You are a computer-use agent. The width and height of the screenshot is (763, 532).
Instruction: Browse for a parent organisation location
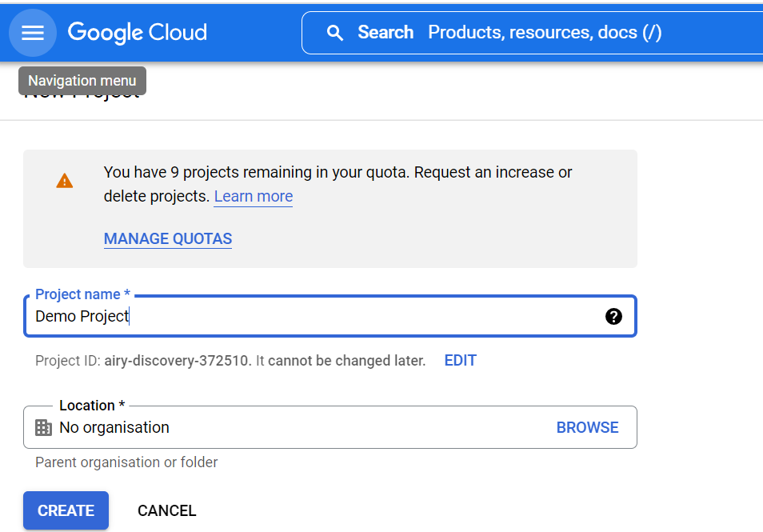pos(587,427)
